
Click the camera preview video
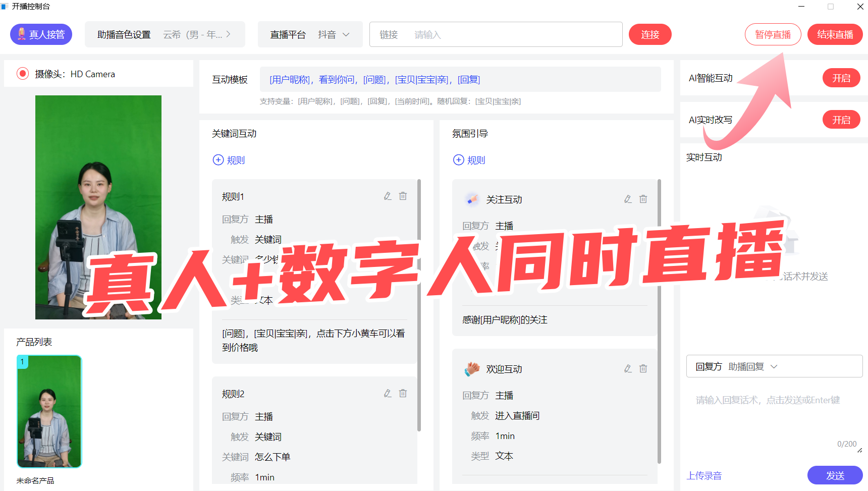click(98, 207)
